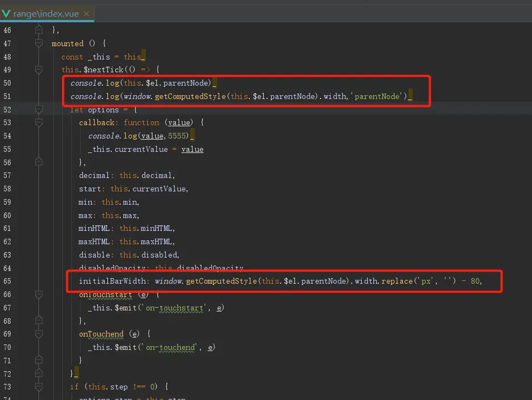Fold the callback function at line 53
Image resolution: width=532 pixels, height=400 pixels.
click(x=38, y=123)
